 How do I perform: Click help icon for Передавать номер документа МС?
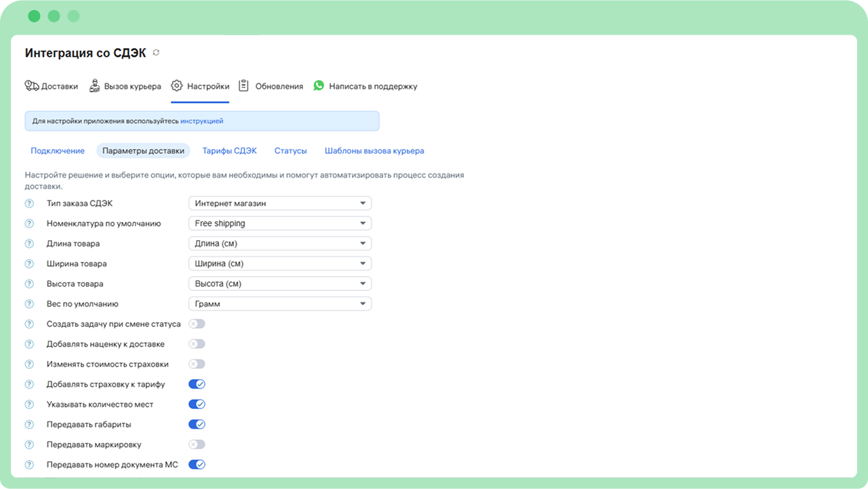click(29, 465)
